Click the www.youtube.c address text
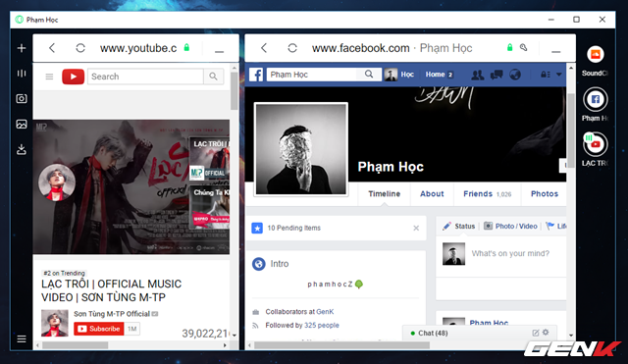This screenshot has width=628, height=364. pyautogui.click(x=138, y=48)
